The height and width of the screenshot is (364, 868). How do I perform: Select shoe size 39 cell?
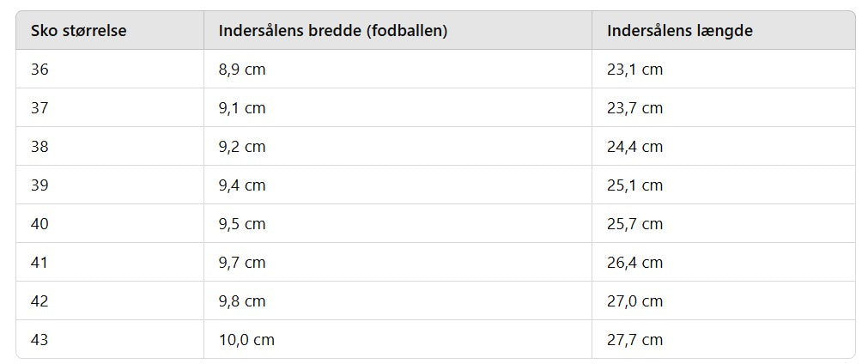pyautogui.click(x=40, y=185)
